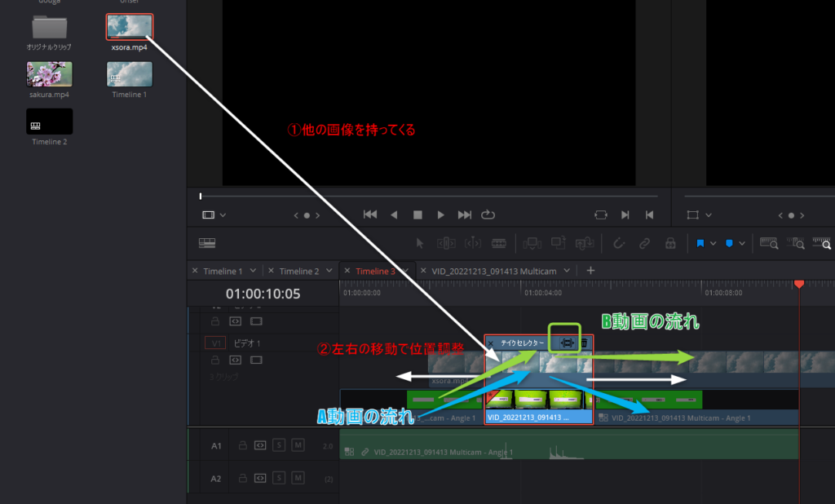Go to previous marker in source viewer nav
This screenshot has height=504, width=835.
296,215
